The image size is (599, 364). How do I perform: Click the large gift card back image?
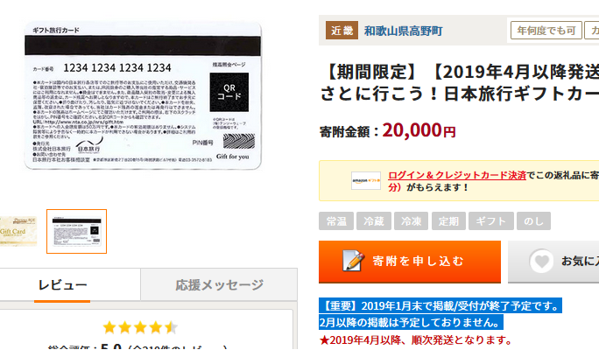click(143, 95)
